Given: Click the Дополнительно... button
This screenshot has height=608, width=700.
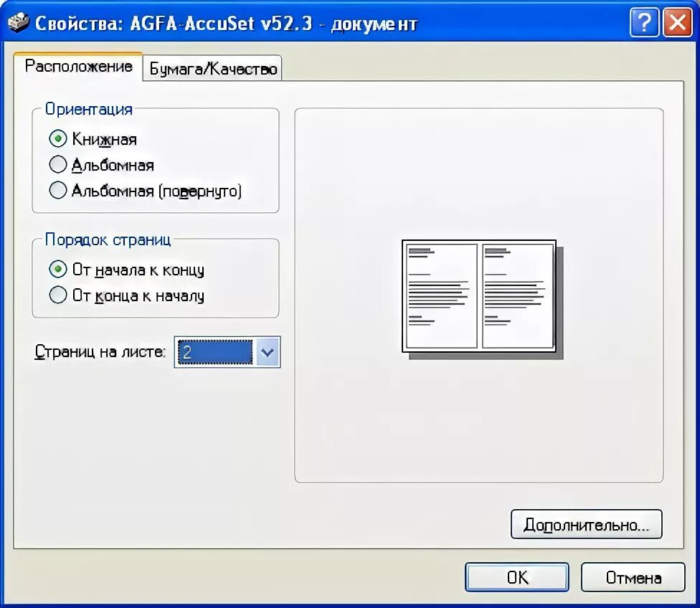Looking at the screenshot, I should [x=586, y=524].
